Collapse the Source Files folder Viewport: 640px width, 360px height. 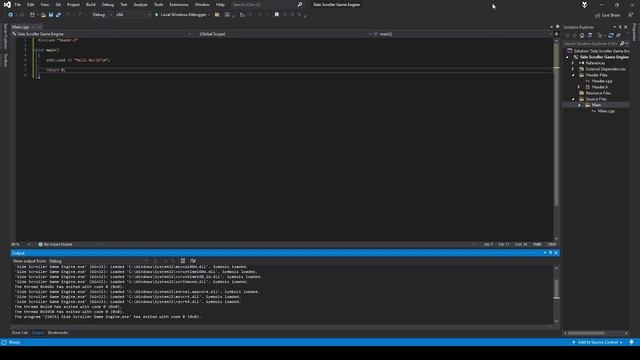point(573,99)
